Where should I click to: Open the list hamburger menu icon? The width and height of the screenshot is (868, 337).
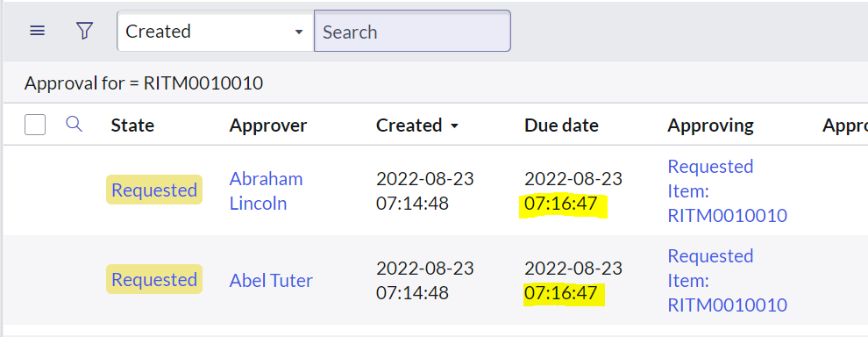[x=37, y=31]
